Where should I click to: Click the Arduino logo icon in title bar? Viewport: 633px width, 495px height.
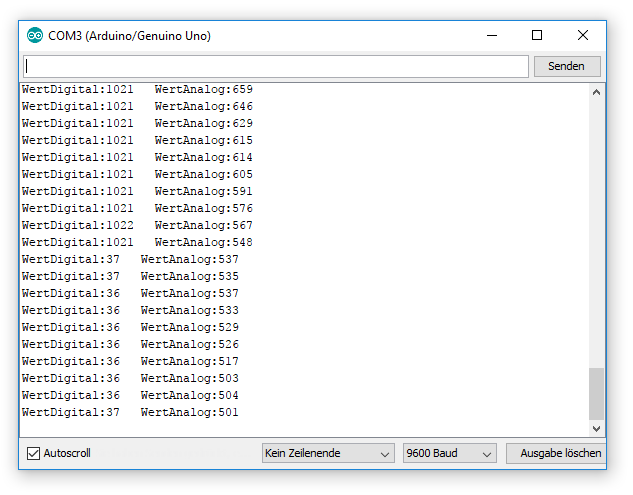pyautogui.click(x=35, y=36)
